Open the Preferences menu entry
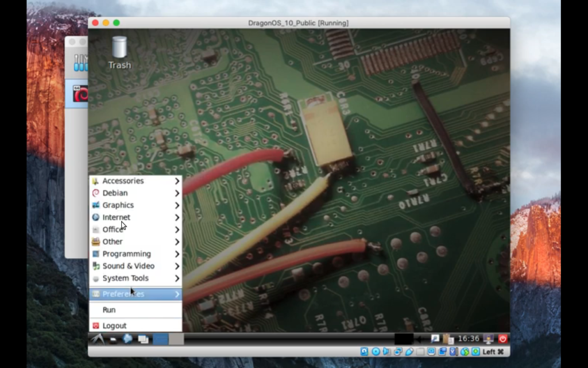588x368 pixels. coord(136,294)
